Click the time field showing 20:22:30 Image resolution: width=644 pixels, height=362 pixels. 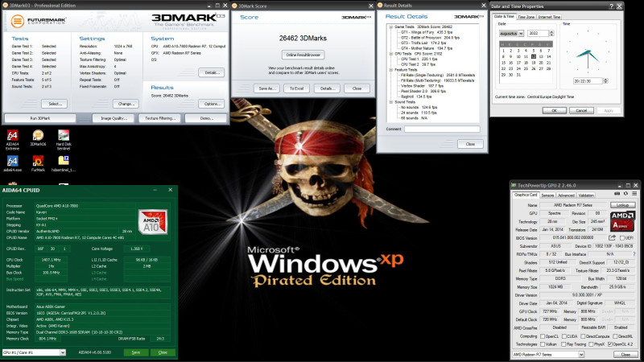coord(588,81)
